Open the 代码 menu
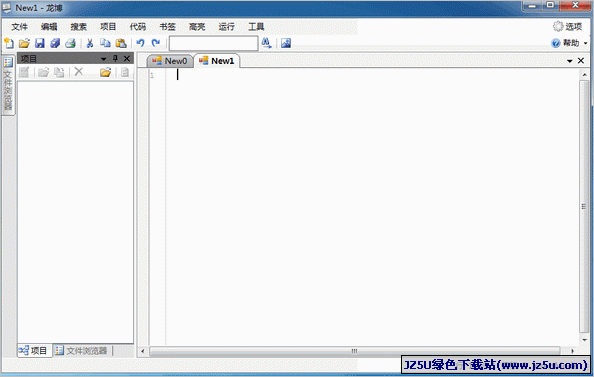 click(x=138, y=27)
